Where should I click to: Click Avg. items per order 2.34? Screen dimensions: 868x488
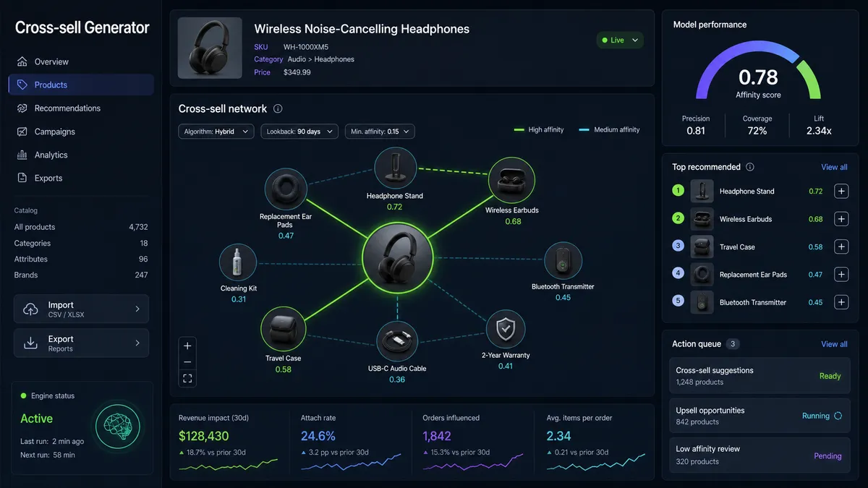[x=558, y=436]
